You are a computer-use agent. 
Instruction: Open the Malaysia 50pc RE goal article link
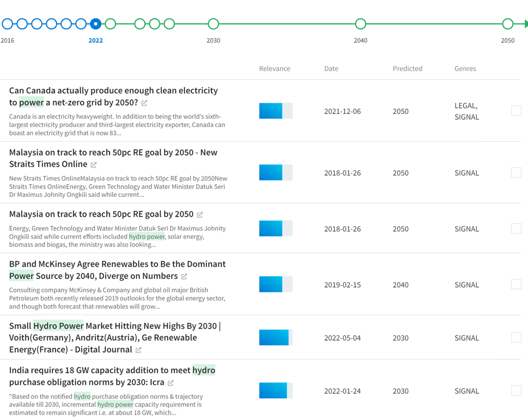pos(94,164)
